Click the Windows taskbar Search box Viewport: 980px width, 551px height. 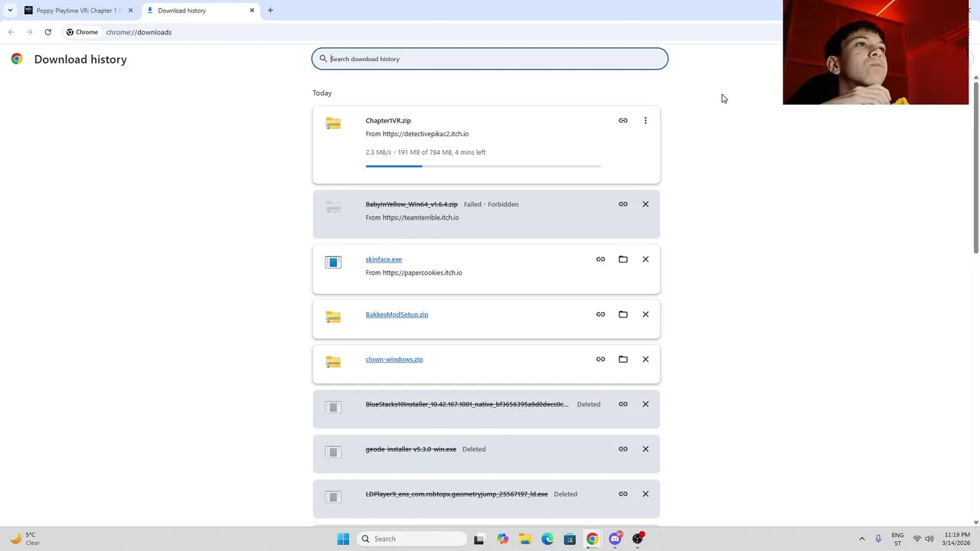(413, 539)
